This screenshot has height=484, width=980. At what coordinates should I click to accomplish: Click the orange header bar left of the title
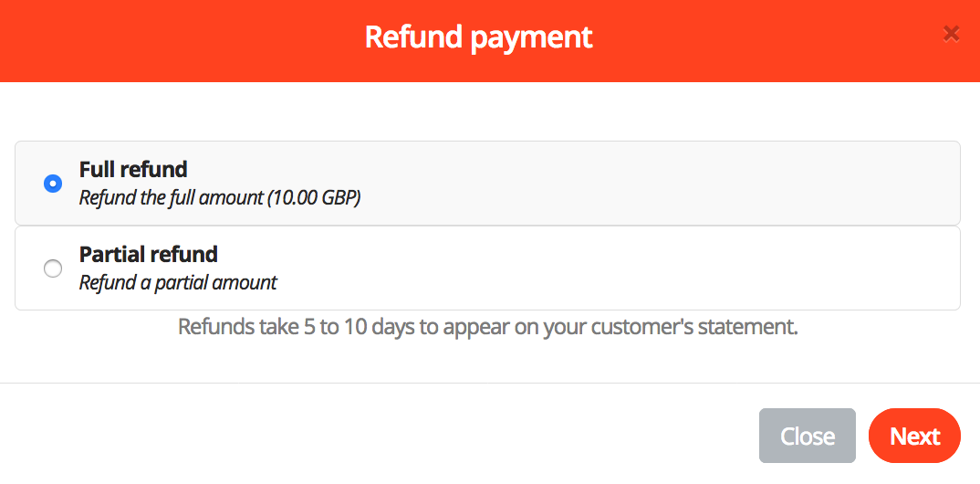click(182, 40)
